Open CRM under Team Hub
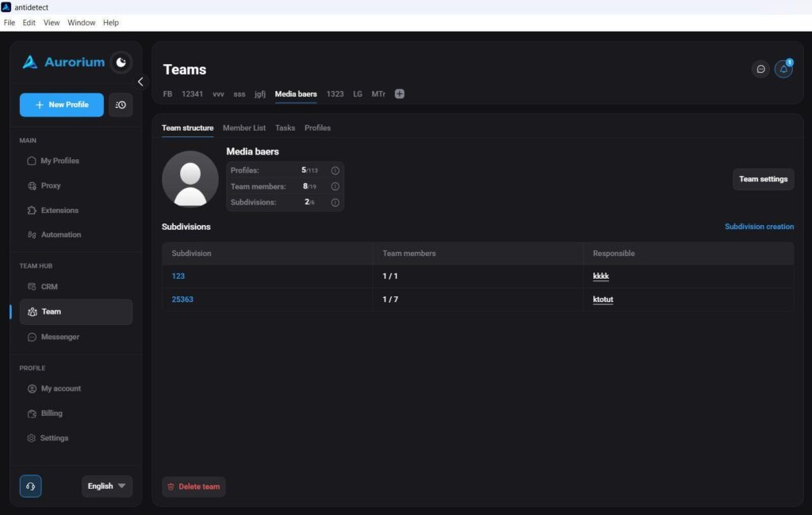This screenshot has height=515, width=812. [43, 286]
